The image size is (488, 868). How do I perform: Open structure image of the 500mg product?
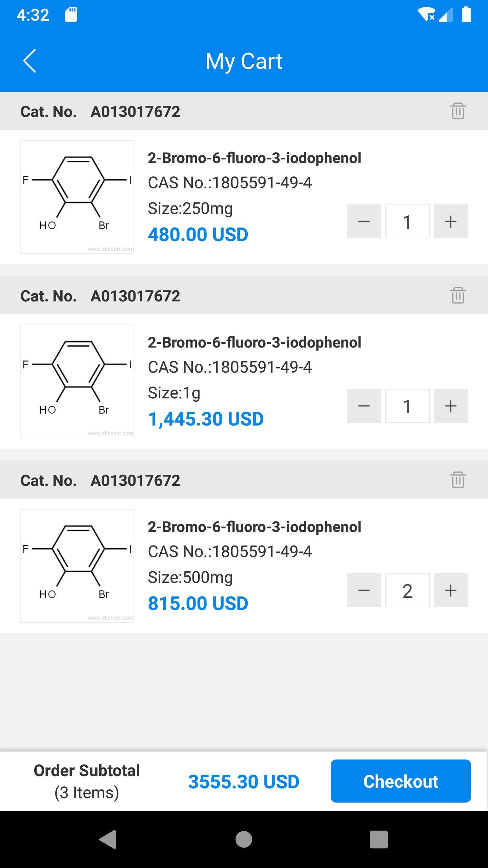tap(77, 566)
